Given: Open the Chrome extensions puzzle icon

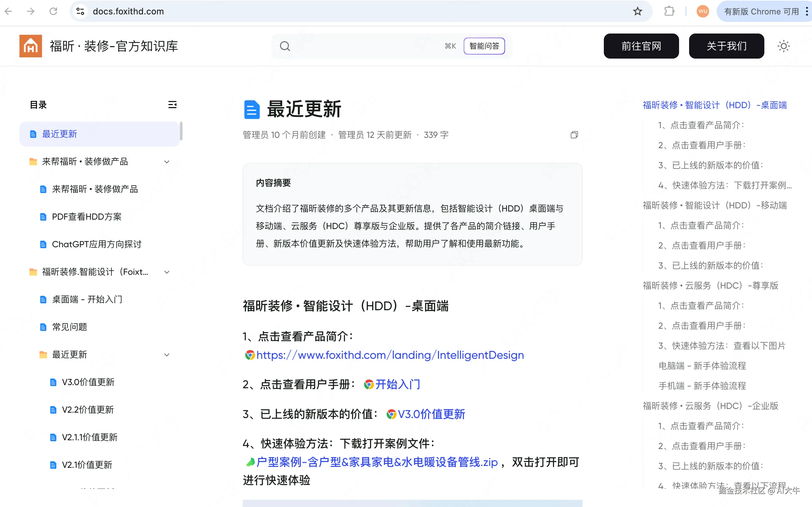Looking at the screenshot, I should point(669,11).
